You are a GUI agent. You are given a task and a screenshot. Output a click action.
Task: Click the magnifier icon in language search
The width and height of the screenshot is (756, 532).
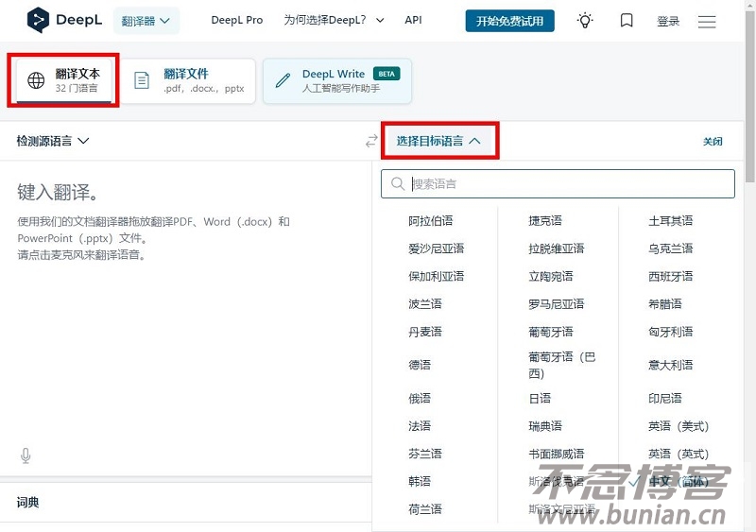[x=398, y=183]
